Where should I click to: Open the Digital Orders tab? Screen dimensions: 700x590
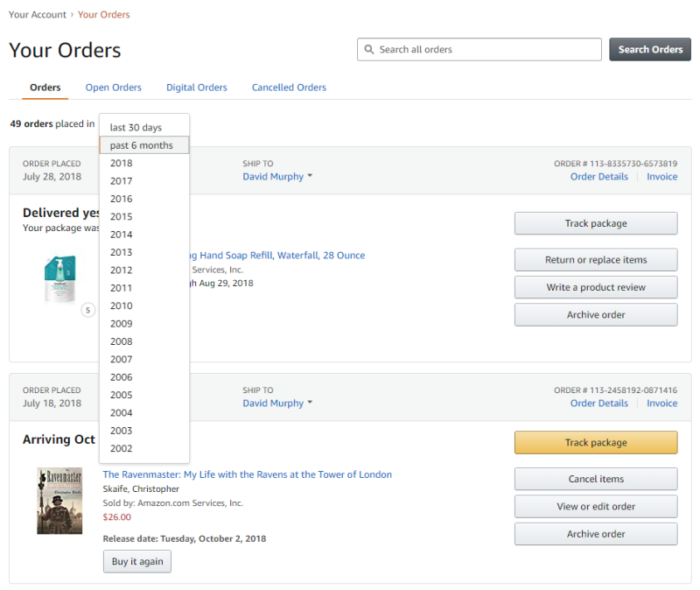coord(197,88)
